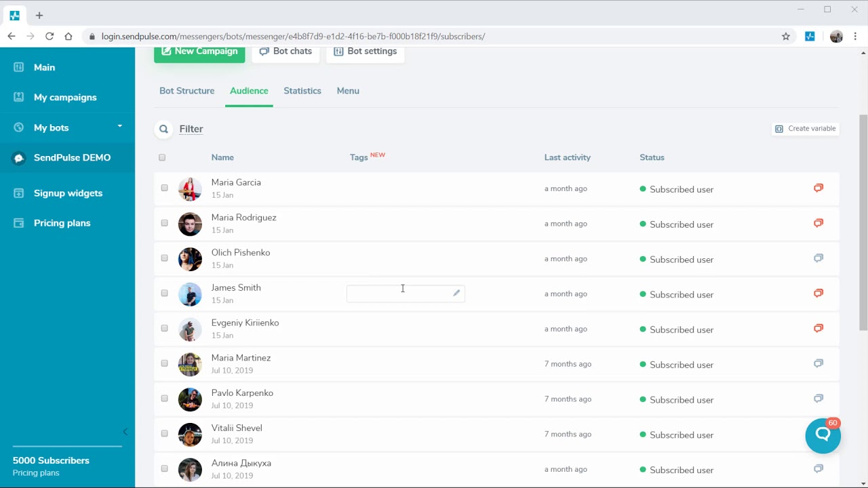Open the Statistics tab
The image size is (868, 488).
pos(302,91)
